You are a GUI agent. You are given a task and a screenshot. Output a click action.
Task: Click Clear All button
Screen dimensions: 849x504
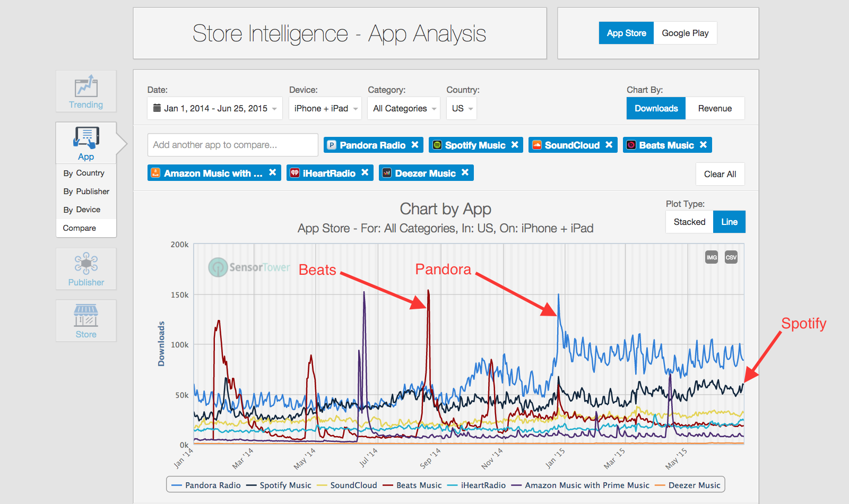tap(720, 174)
